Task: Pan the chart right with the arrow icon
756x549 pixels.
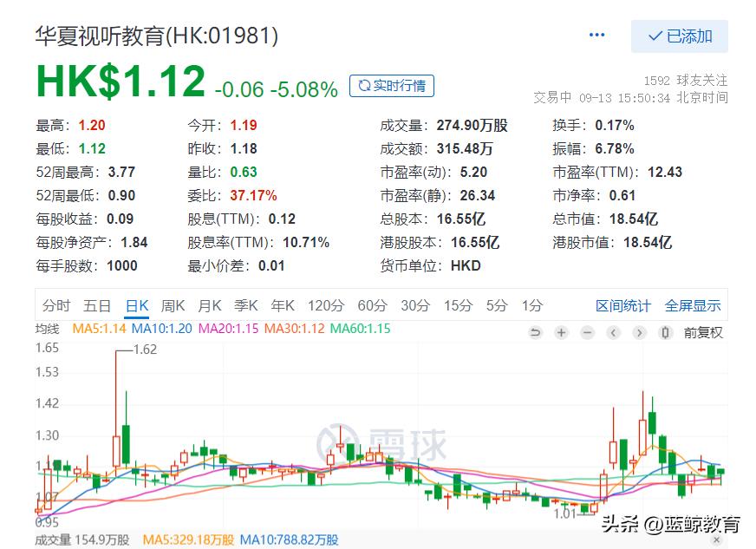Action: click(639, 332)
